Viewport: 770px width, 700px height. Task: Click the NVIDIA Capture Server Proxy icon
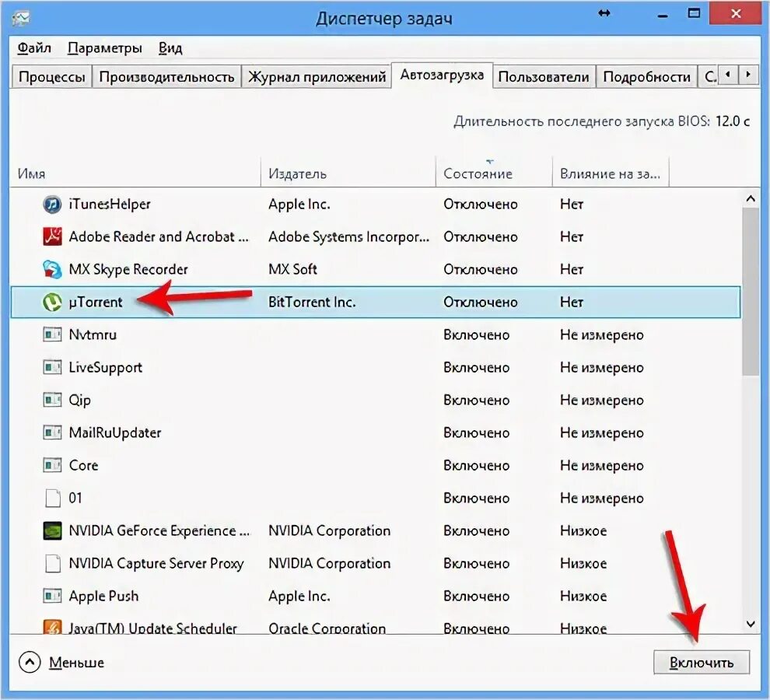click(x=52, y=563)
